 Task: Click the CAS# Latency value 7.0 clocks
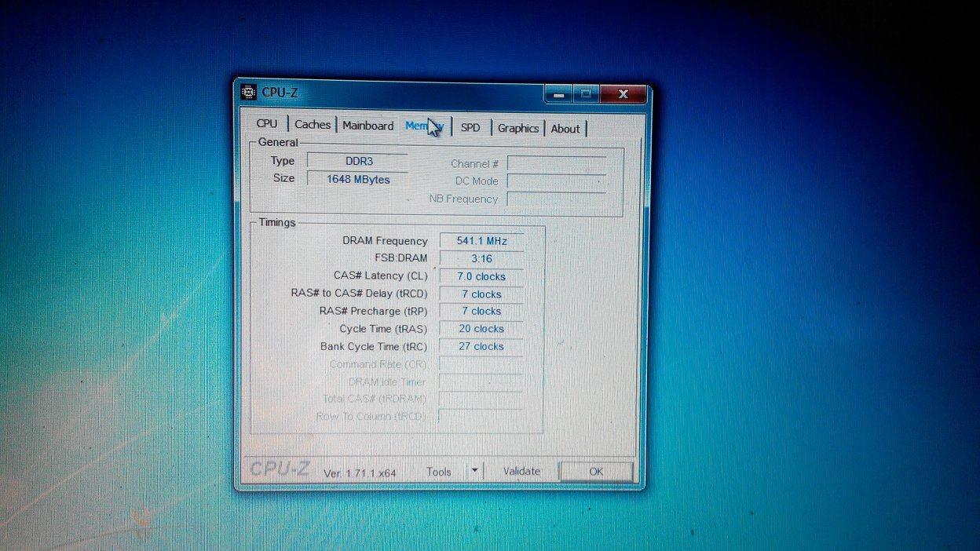(481, 276)
